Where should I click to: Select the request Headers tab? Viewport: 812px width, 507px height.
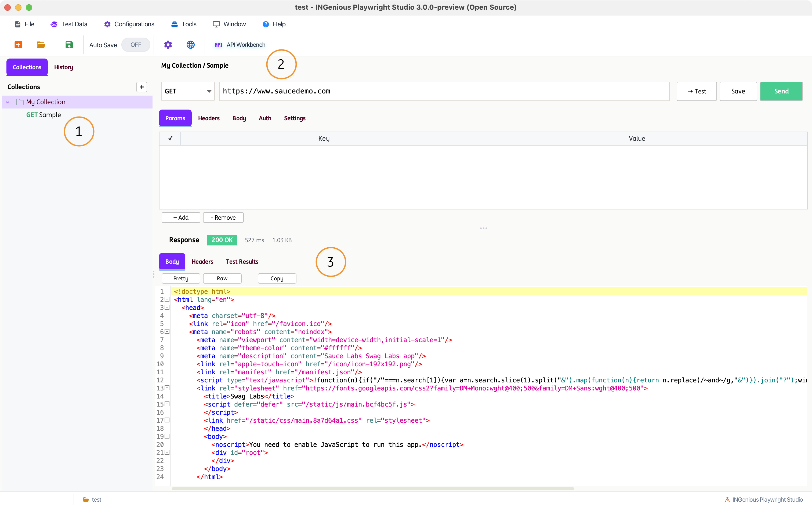[209, 118]
